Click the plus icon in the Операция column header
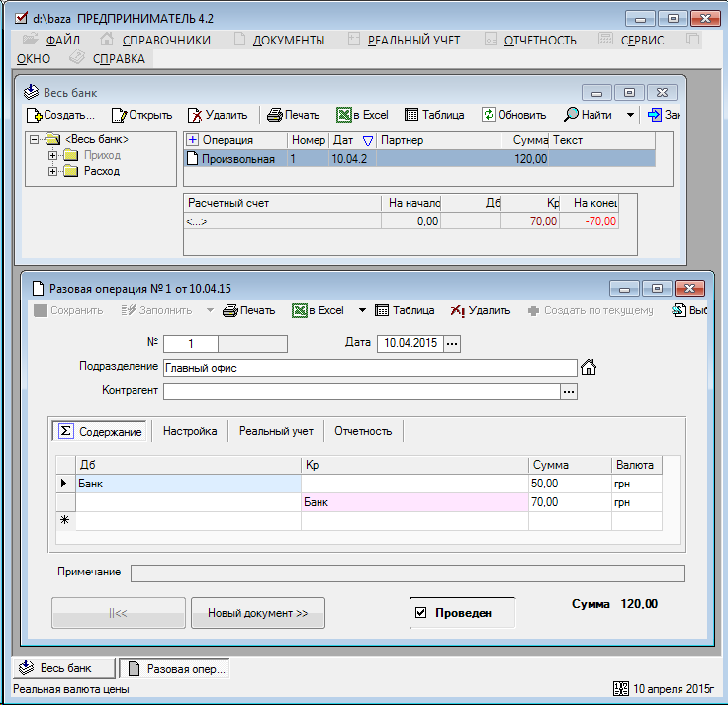This screenshot has width=728, height=705. tap(192, 140)
